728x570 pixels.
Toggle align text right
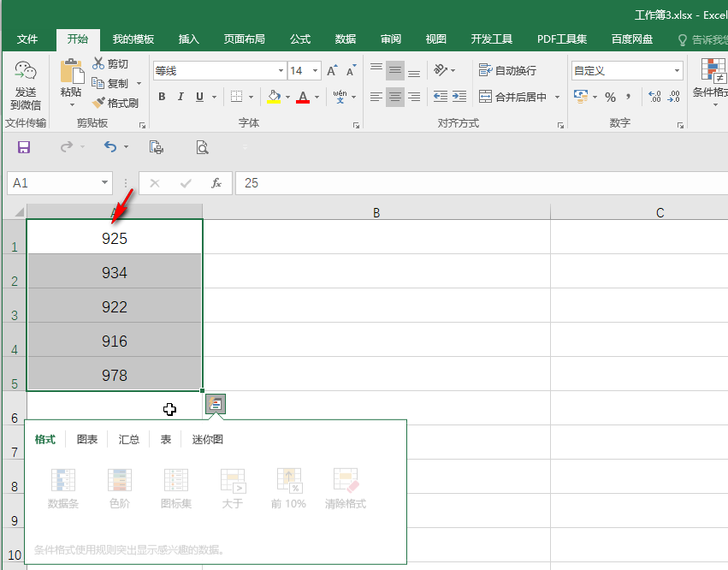(x=414, y=97)
